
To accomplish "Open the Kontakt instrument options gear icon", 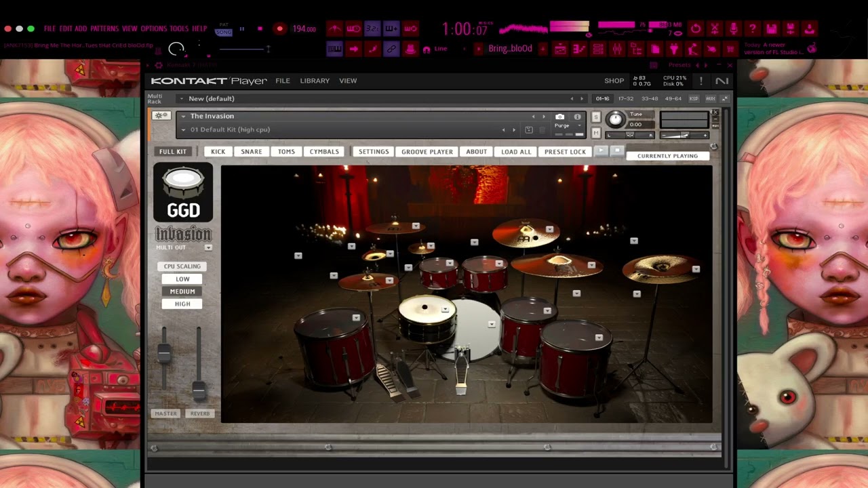I will 161,116.
